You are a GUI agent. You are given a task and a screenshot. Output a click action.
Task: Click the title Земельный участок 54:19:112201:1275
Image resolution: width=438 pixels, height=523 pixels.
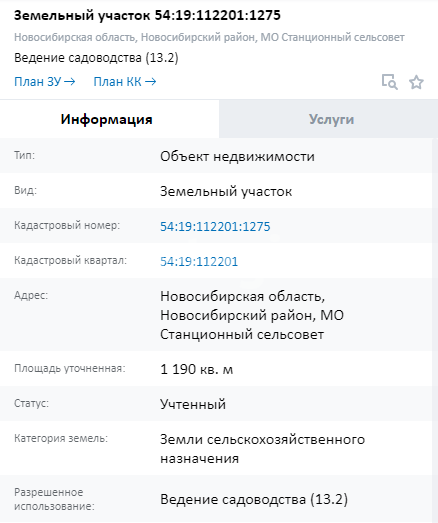[147, 15]
